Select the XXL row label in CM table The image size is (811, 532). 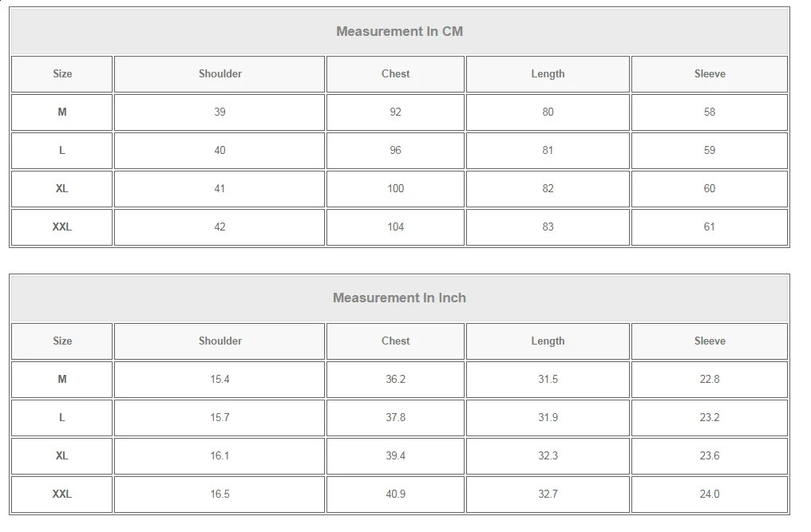click(x=62, y=227)
